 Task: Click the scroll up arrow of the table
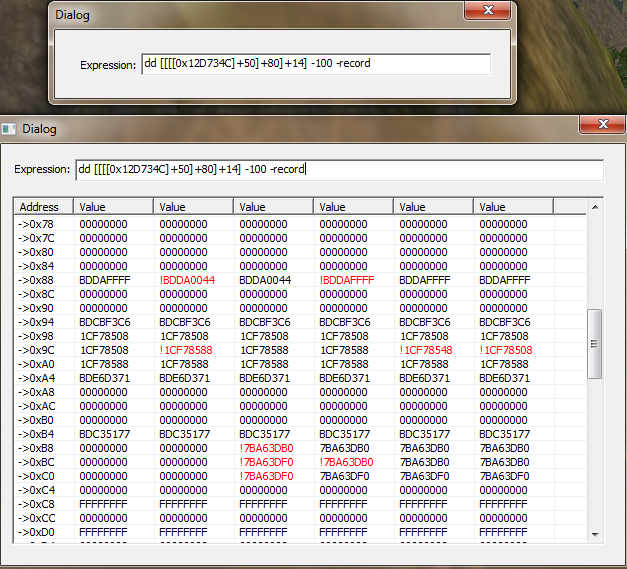tap(595, 207)
